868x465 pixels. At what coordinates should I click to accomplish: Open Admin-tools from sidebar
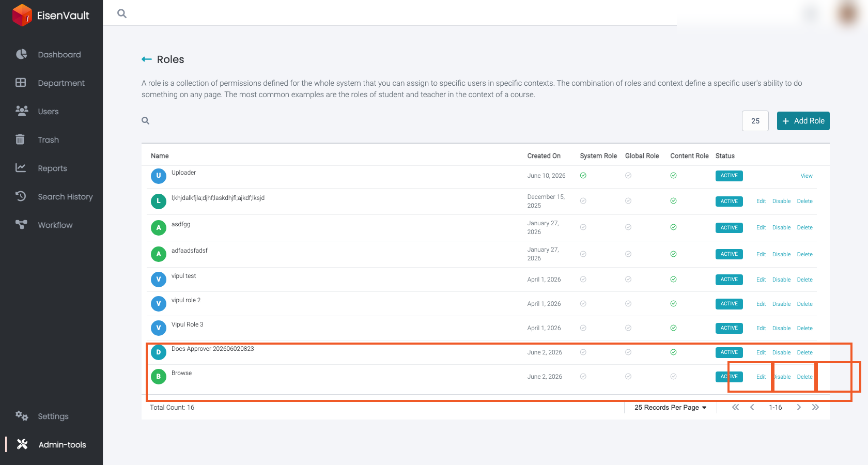click(x=51, y=444)
